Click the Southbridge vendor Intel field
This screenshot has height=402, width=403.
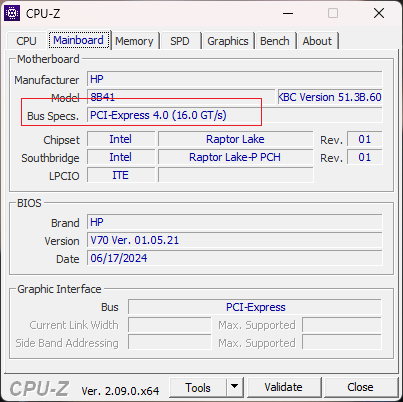pyautogui.click(x=121, y=157)
